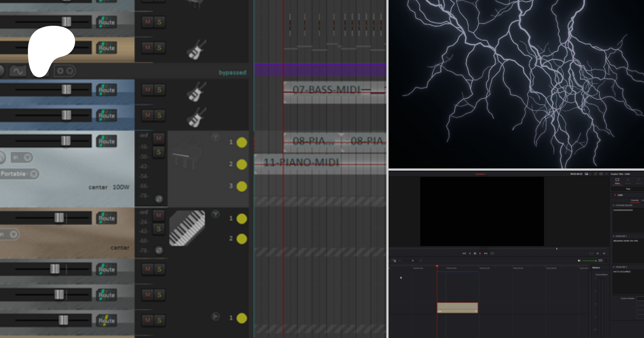Click the piano keyboard track icon
Image resolution: width=644 pixels, height=338 pixels.
(187, 228)
